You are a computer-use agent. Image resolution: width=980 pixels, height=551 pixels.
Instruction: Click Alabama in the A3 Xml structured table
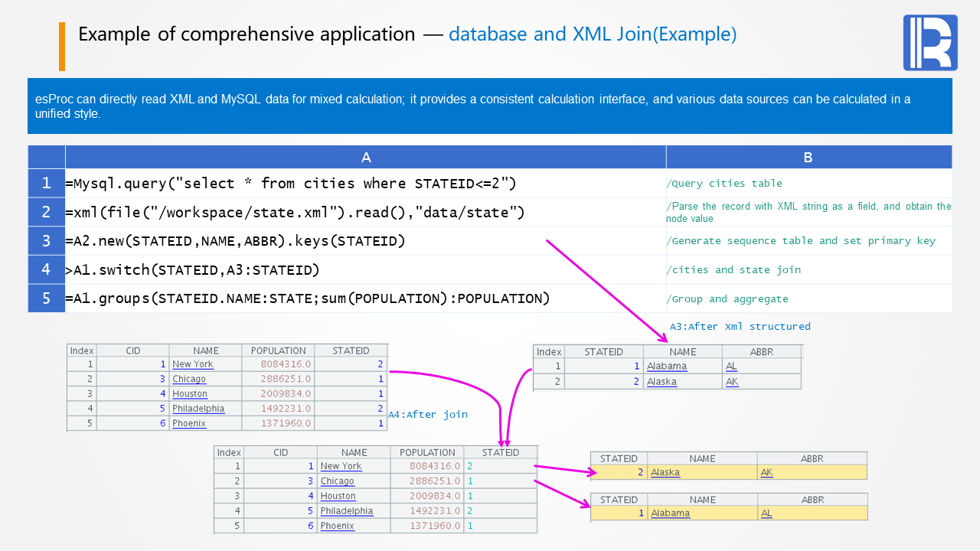click(x=666, y=367)
